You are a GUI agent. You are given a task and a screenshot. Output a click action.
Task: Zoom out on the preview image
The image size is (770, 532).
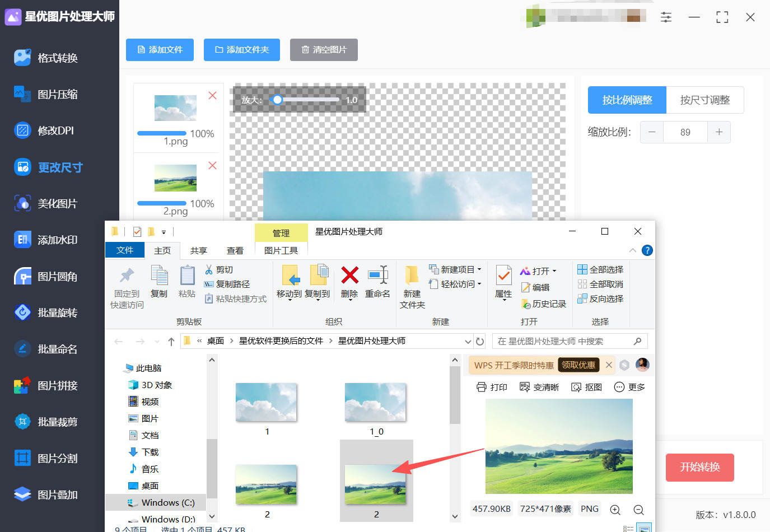click(638, 510)
